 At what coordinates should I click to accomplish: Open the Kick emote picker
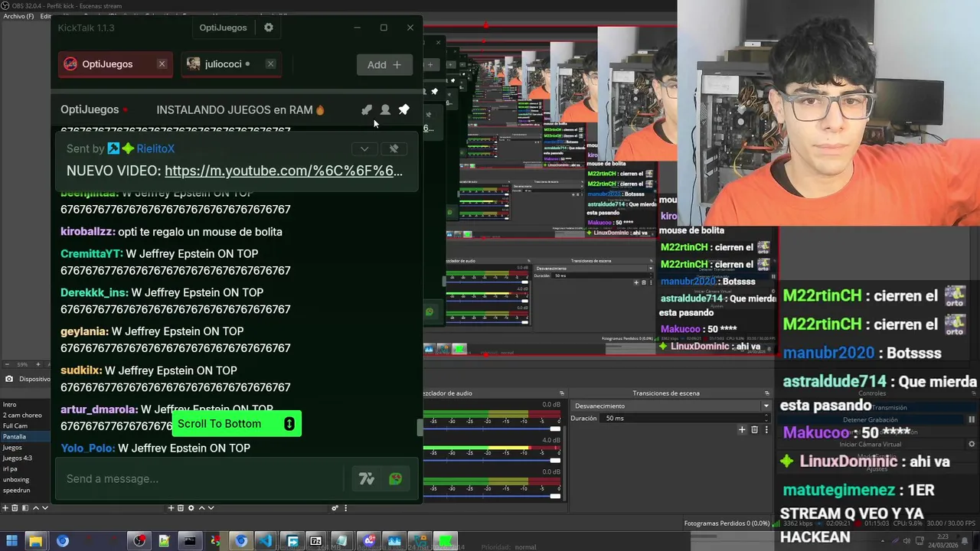(x=395, y=479)
